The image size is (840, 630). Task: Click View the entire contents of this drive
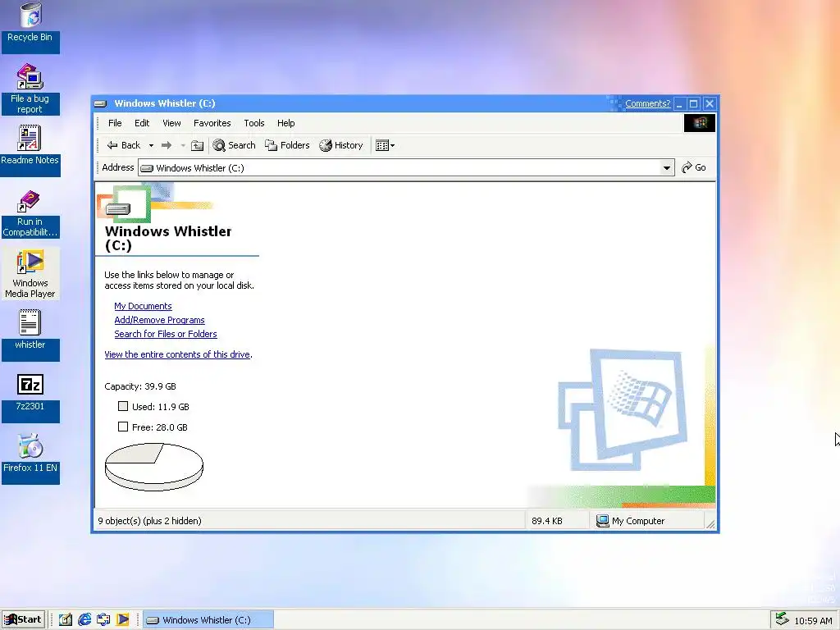tap(177, 354)
